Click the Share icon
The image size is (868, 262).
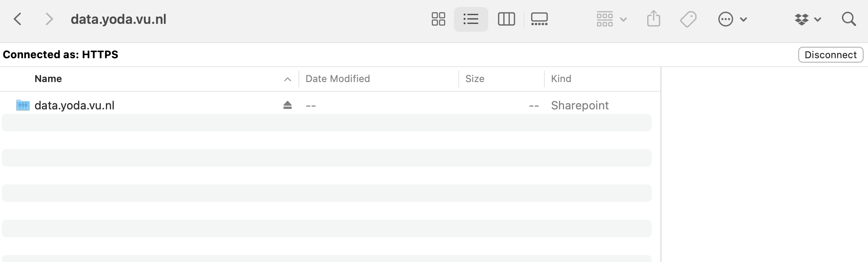[x=653, y=19]
